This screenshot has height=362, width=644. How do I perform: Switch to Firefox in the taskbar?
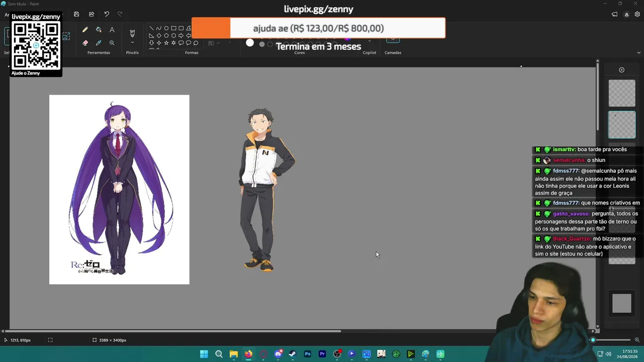tap(249, 354)
